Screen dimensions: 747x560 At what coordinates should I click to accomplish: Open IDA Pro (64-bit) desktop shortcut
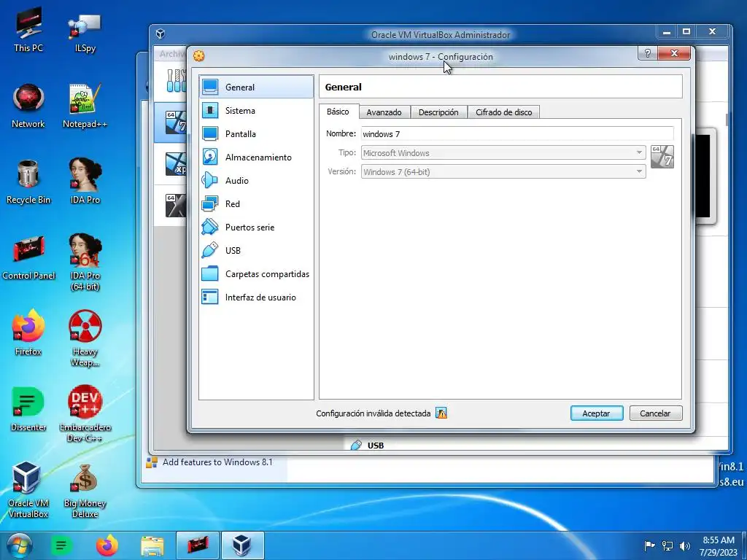pyautogui.click(x=85, y=262)
